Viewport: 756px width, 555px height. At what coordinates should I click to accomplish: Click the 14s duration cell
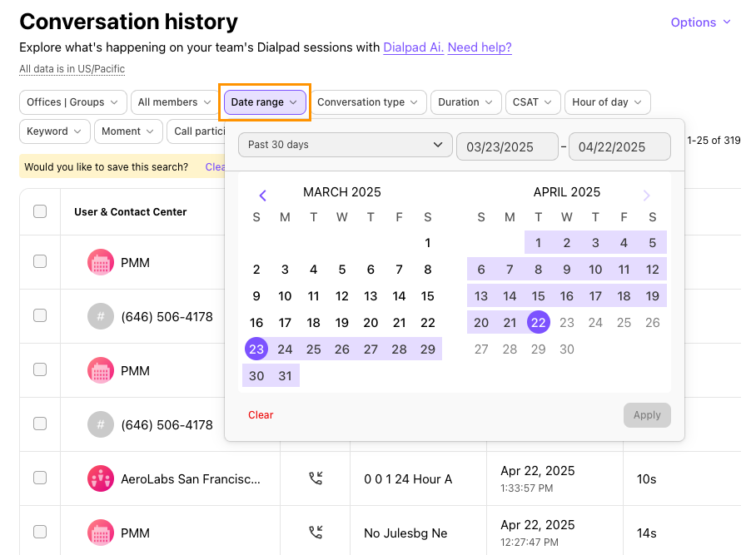click(647, 533)
